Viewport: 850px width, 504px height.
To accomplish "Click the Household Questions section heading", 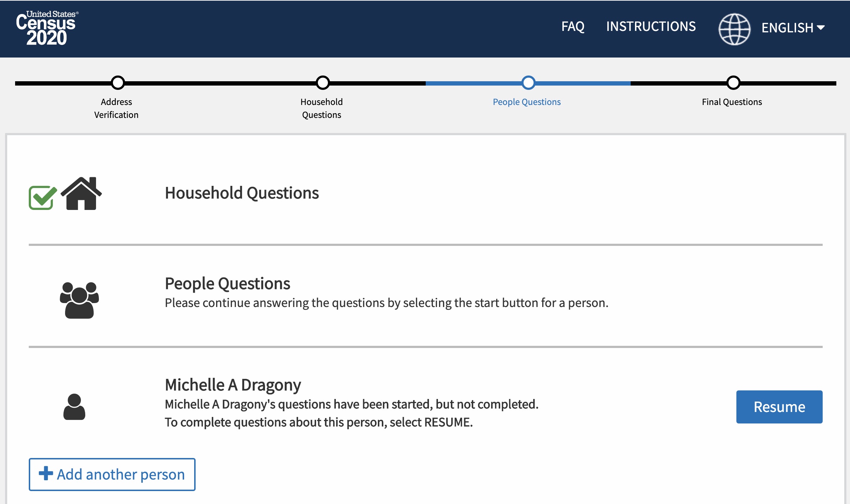I will pyautogui.click(x=242, y=193).
